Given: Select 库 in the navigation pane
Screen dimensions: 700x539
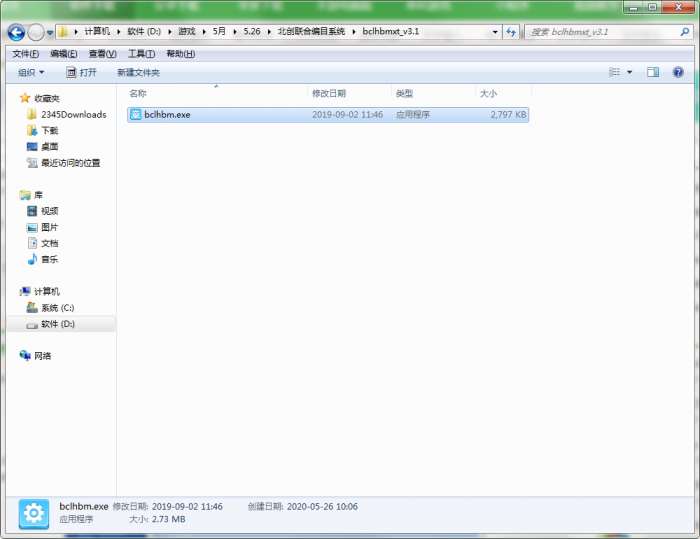Looking at the screenshot, I should click(38, 195).
